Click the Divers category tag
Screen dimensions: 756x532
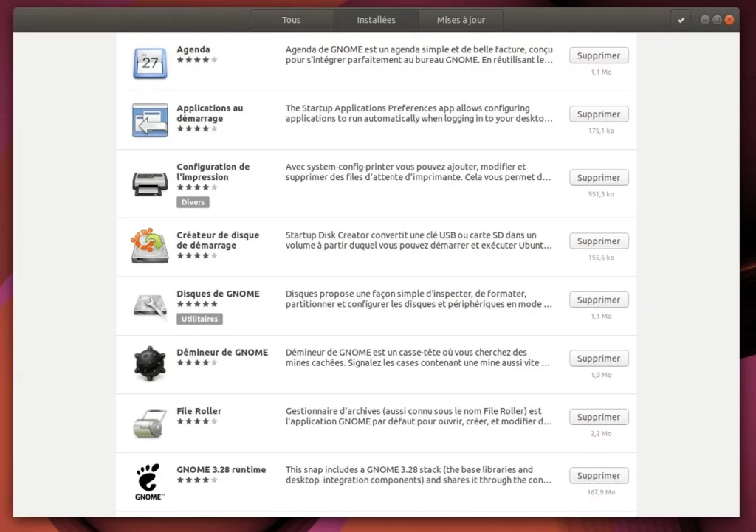pos(193,202)
